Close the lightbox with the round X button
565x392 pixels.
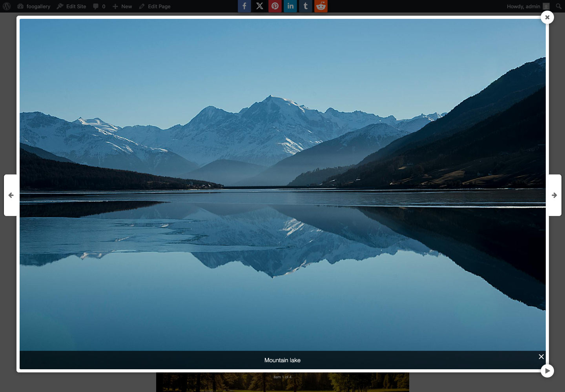547,17
